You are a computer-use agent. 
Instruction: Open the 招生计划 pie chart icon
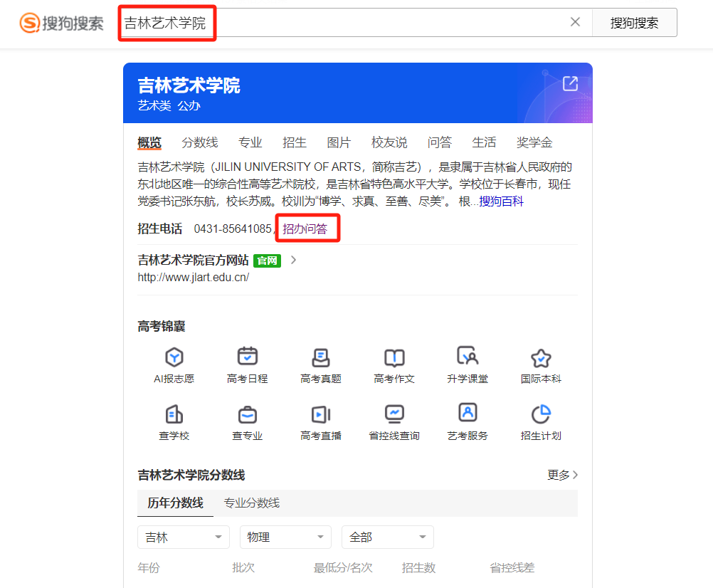click(x=541, y=414)
